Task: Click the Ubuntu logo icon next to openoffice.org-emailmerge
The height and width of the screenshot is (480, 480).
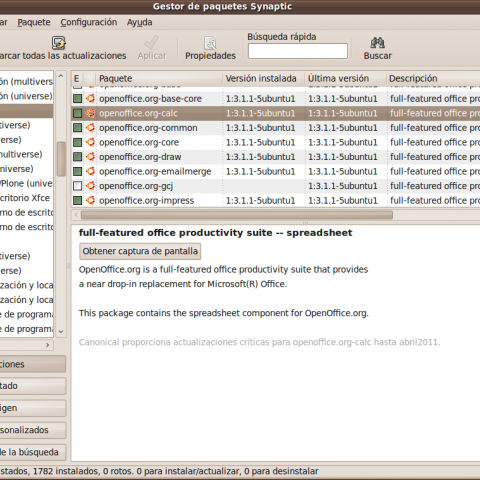Action: coord(90,171)
